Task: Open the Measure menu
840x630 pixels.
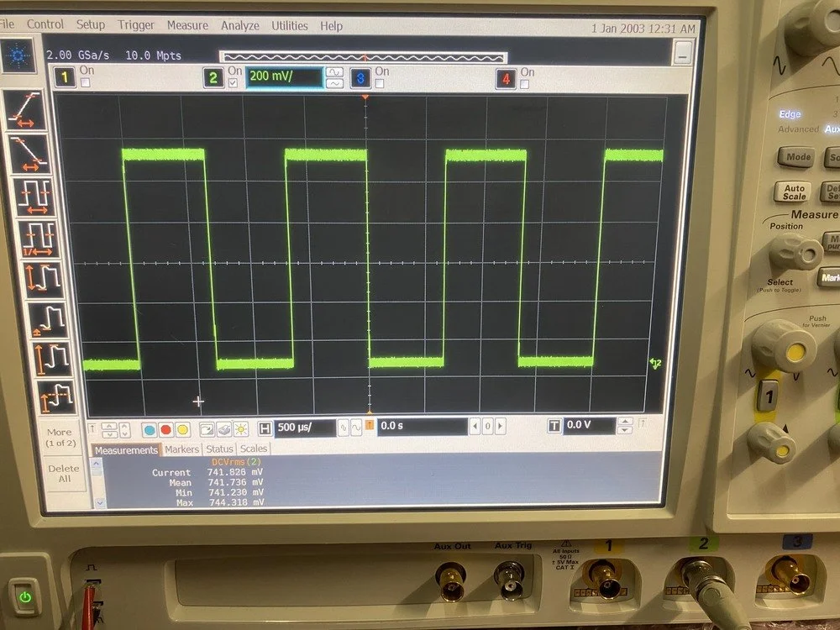Action: coord(187,24)
